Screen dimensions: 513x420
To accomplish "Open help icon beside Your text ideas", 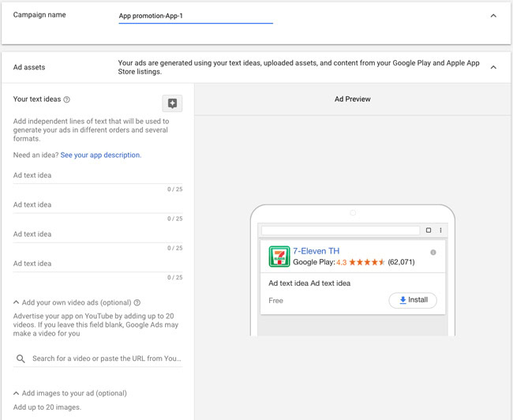I will point(67,99).
